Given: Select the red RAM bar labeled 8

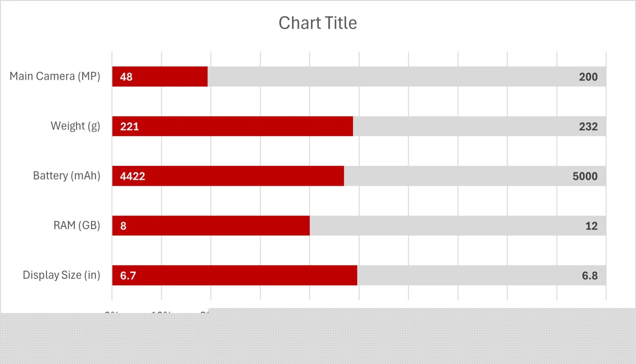Looking at the screenshot, I should pyautogui.click(x=211, y=225).
